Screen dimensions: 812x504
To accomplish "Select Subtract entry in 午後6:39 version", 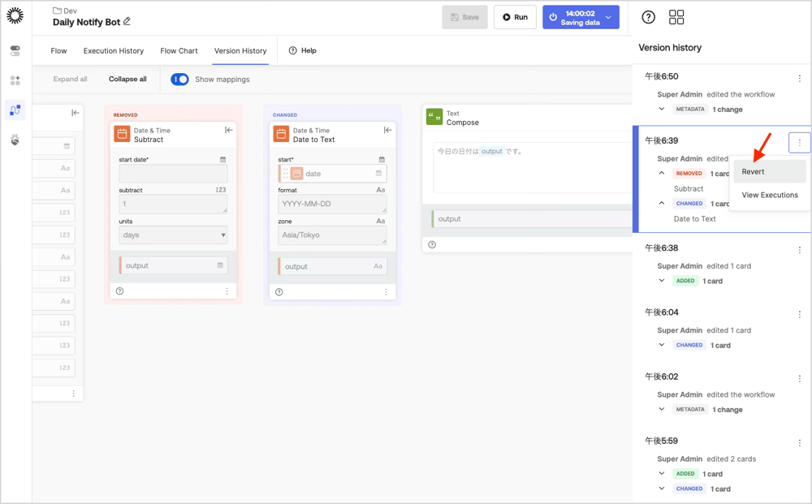I will tap(689, 189).
